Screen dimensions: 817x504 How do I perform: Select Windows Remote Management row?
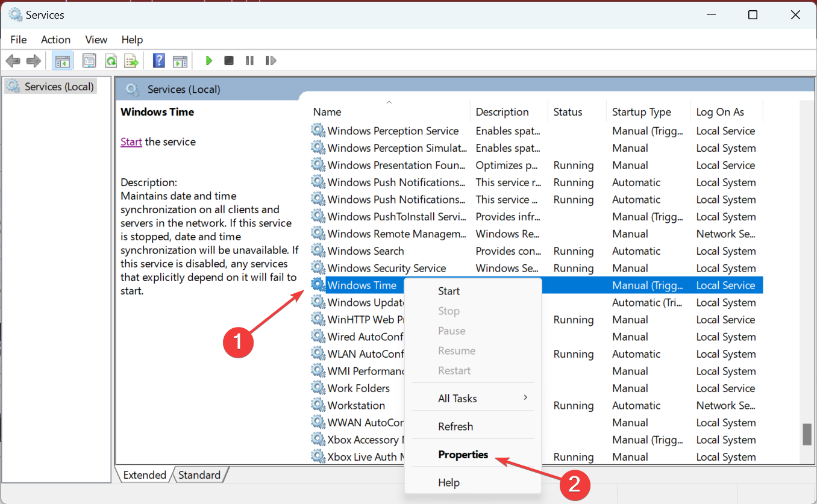(536, 234)
